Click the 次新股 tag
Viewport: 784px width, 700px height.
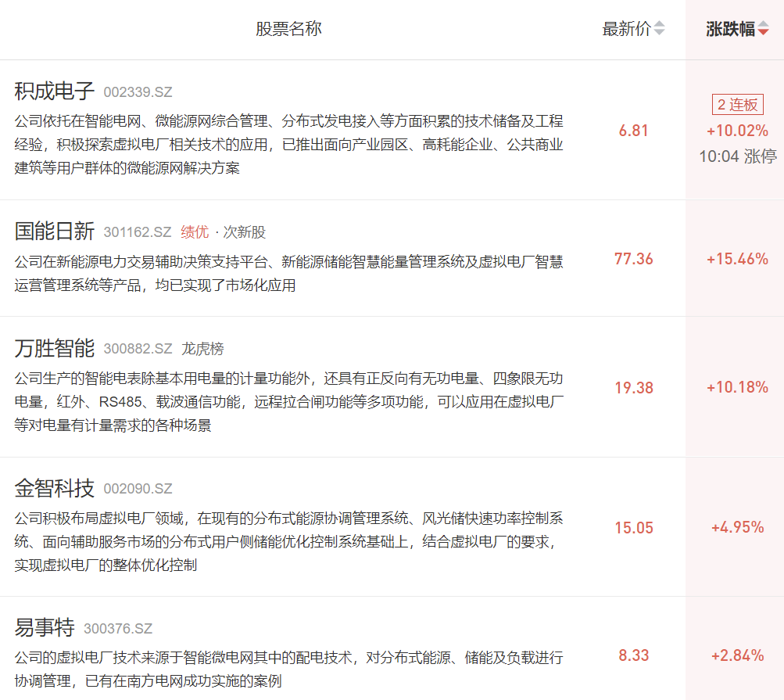[244, 232]
